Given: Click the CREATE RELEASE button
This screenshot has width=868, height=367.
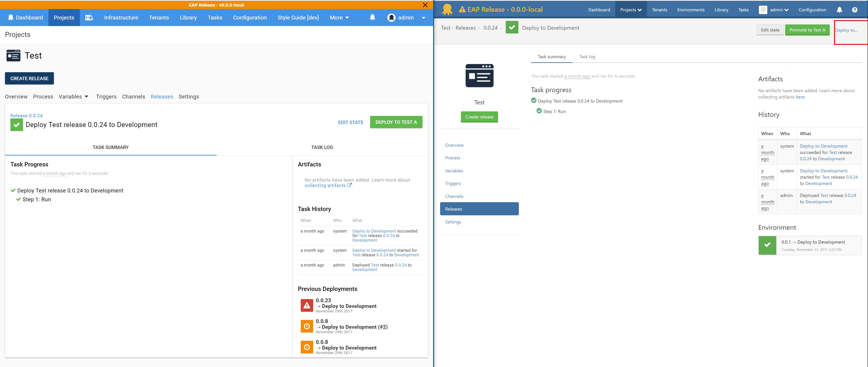Looking at the screenshot, I should click(x=29, y=79).
